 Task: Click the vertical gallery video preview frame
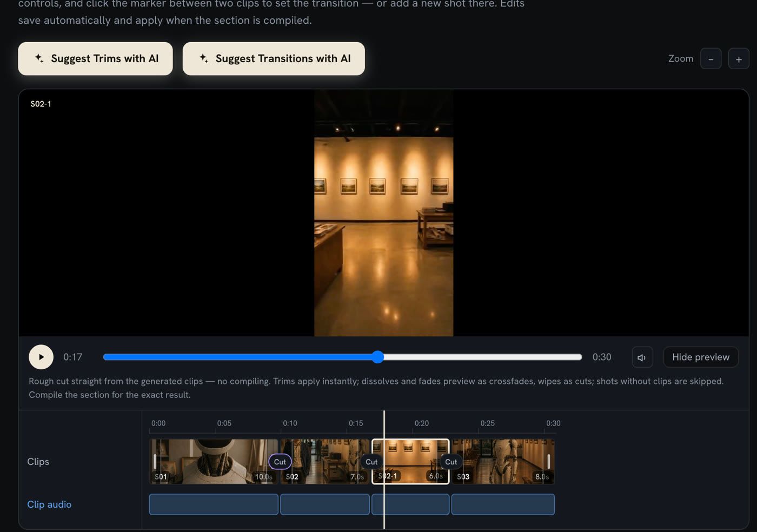coord(384,213)
